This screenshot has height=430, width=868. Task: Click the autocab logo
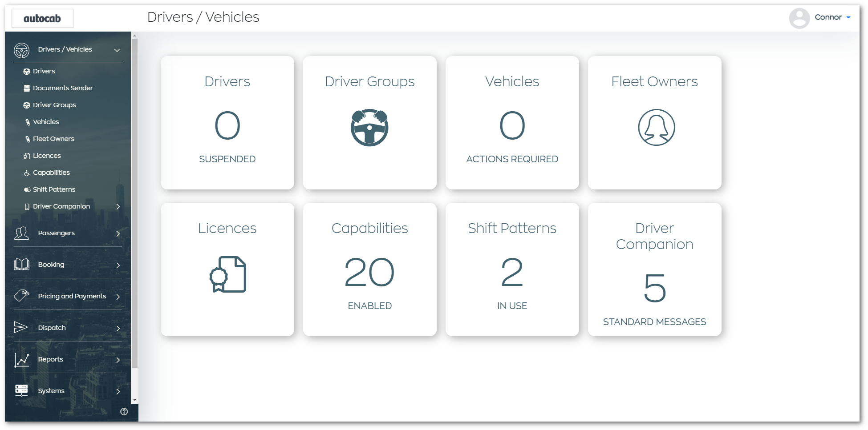point(42,18)
